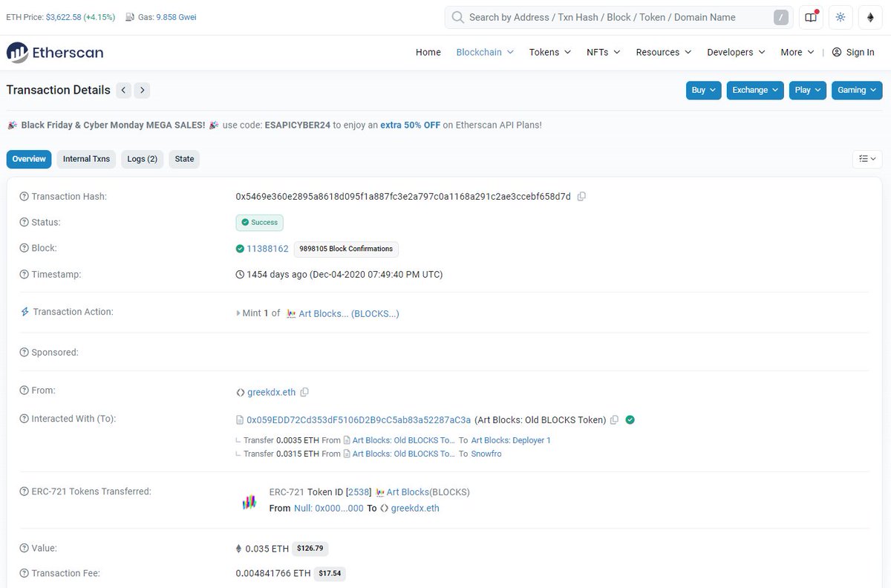Open the 0x059EDD72 contract address link
The image size is (891, 588).
[x=359, y=420]
